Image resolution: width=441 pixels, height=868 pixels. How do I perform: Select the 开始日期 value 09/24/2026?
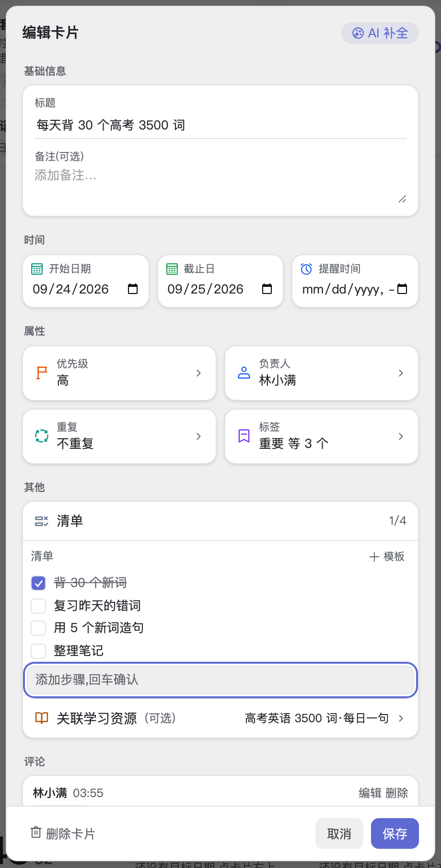(70, 289)
